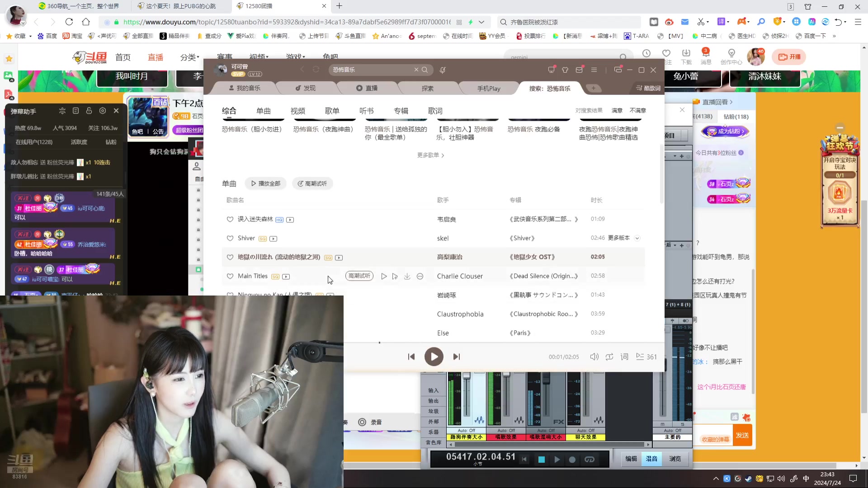This screenshot has width=868, height=488.
Task: Click the main play button in player bar
Action: [x=434, y=357]
